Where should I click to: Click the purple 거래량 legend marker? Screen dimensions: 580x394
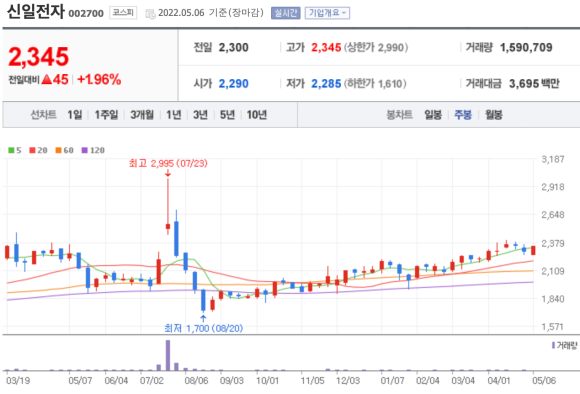click(x=553, y=345)
